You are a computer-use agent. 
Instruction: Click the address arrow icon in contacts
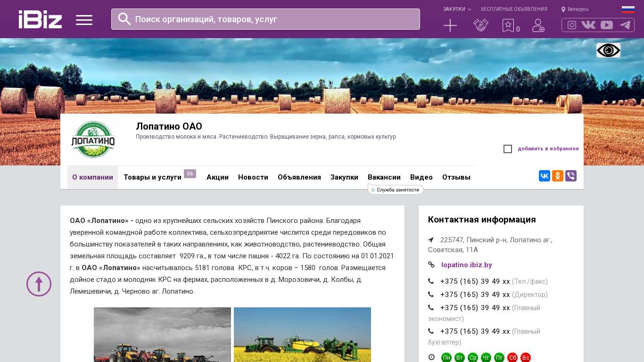(x=431, y=239)
